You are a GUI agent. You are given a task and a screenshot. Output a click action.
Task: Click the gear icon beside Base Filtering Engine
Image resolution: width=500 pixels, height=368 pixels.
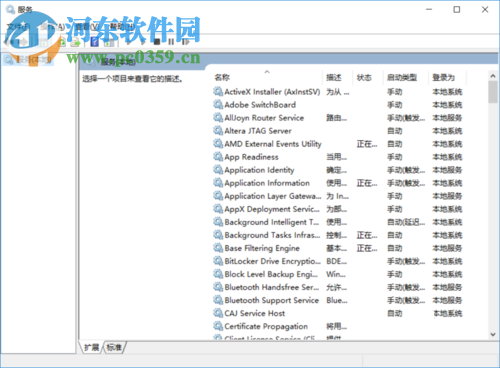coord(218,248)
